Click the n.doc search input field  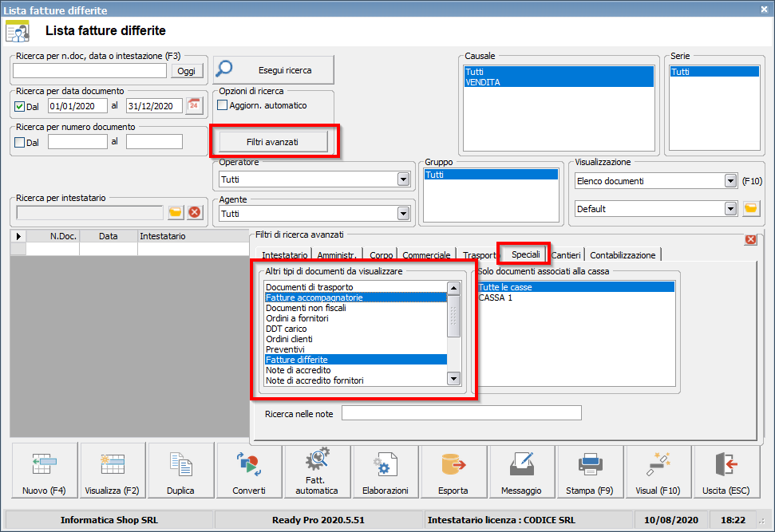pos(90,71)
